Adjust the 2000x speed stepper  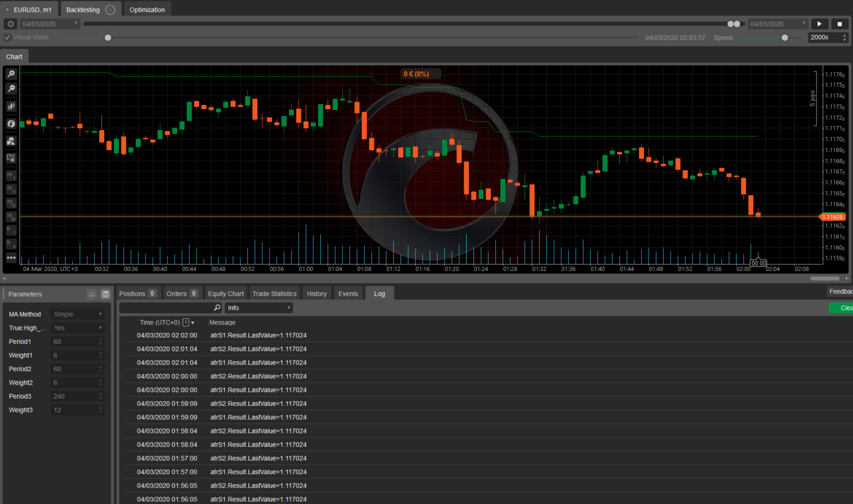pos(844,38)
